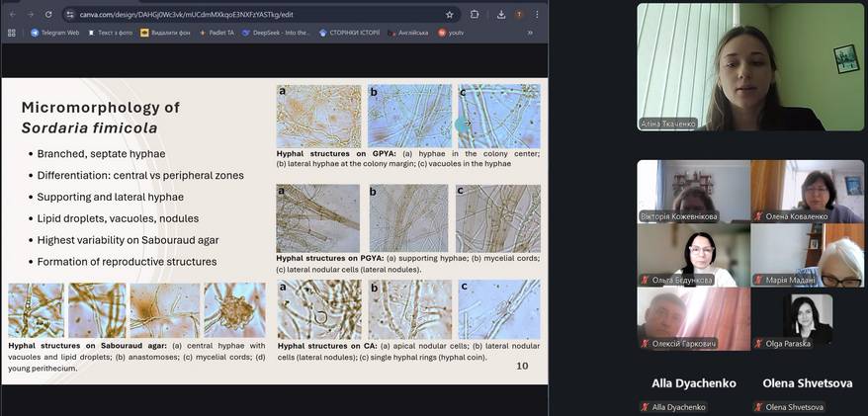The height and width of the screenshot is (416, 868).
Task: Open the browser extensions puzzle icon
Action: 475,15
